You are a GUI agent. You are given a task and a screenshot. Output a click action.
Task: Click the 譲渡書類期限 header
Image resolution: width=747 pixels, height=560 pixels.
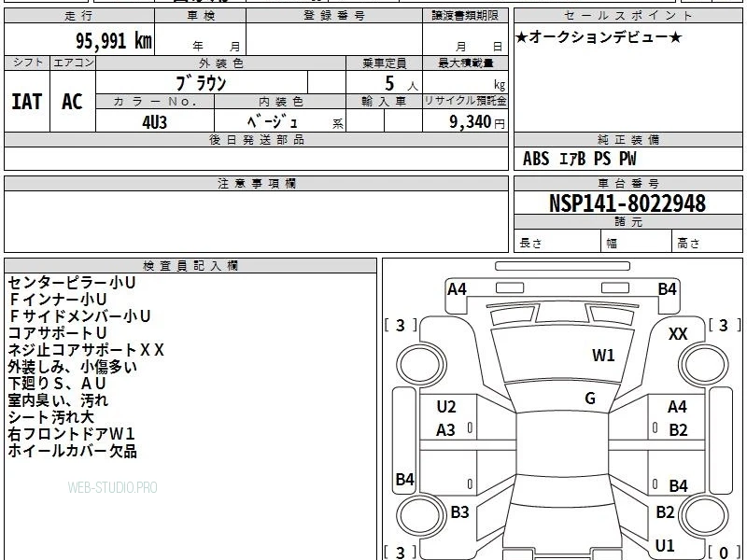click(x=465, y=16)
